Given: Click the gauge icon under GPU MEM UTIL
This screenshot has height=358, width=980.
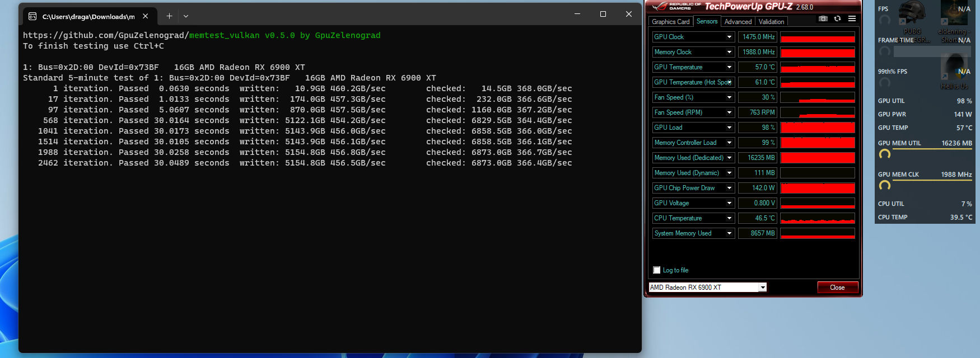Looking at the screenshot, I should tap(885, 154).
